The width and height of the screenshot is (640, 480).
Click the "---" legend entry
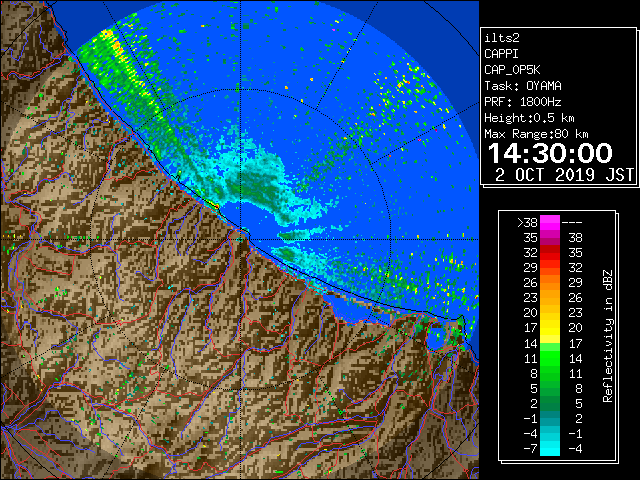pos(572,222)
